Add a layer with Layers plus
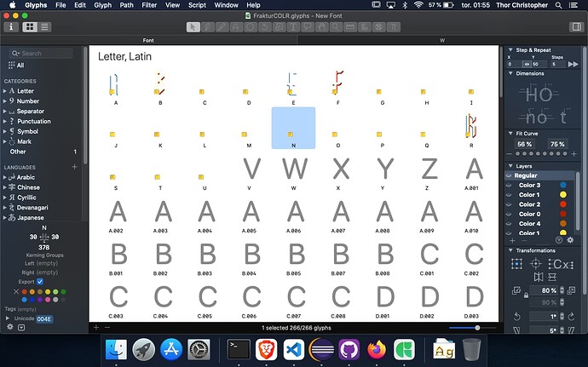Viewport: 588px width, 367px height. [x=512, y=240]
